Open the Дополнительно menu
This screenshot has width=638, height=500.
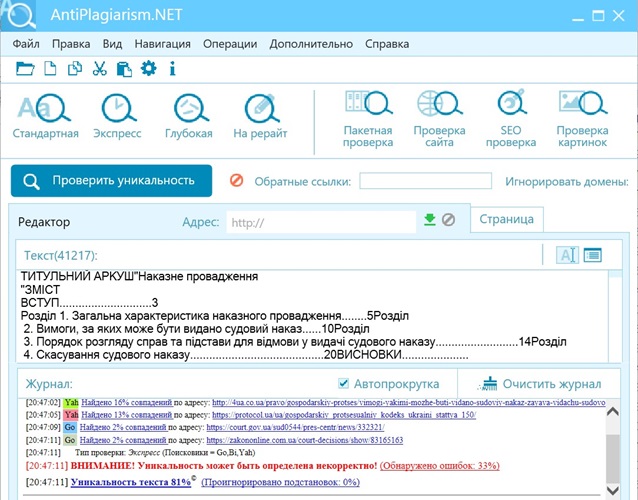(x=311, y=44)
